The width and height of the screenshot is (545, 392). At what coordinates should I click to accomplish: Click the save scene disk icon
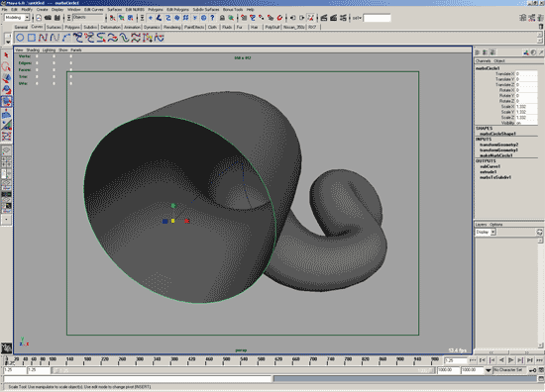(x=57, y=18)
